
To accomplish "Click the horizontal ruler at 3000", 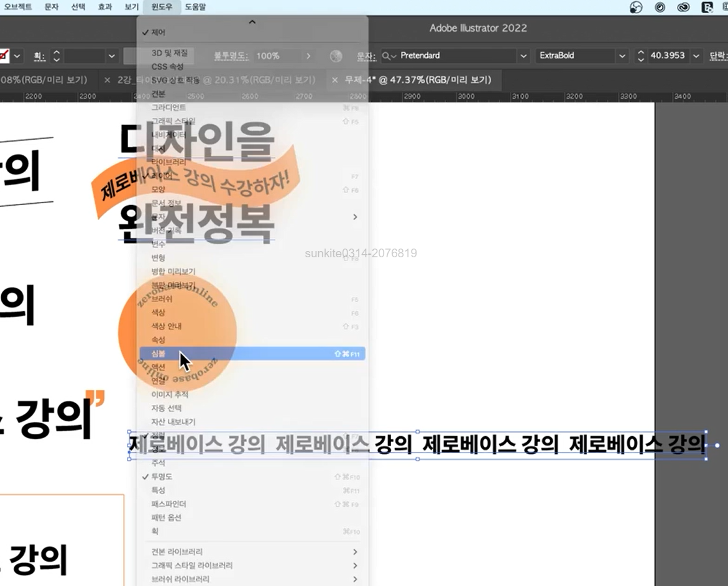I will [466, 96].
